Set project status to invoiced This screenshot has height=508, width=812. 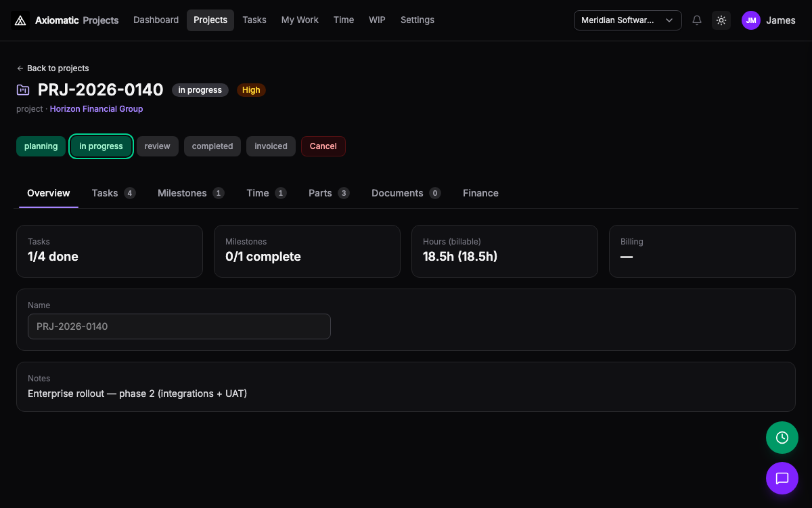point(271,146)
